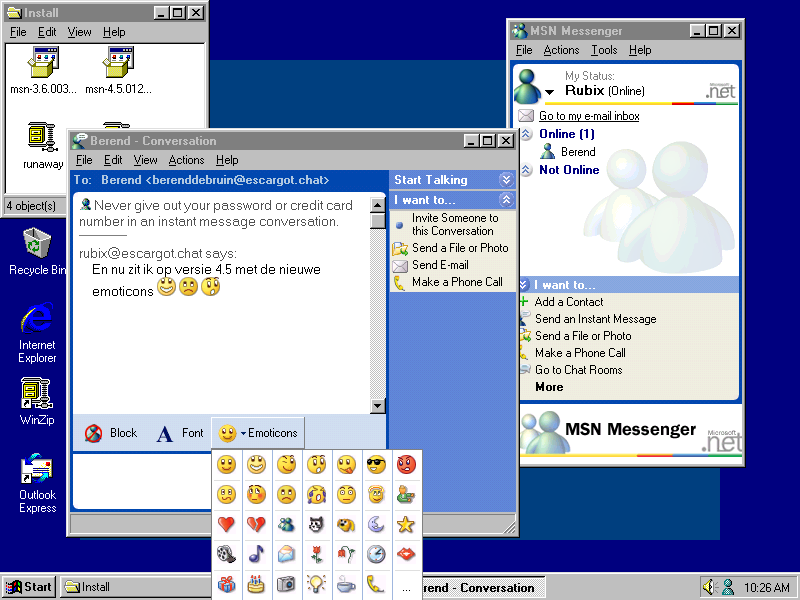Open the Tools menu in MSN Messenger
The height and width of the screenshot is (600, 800).
pos(604,50)
